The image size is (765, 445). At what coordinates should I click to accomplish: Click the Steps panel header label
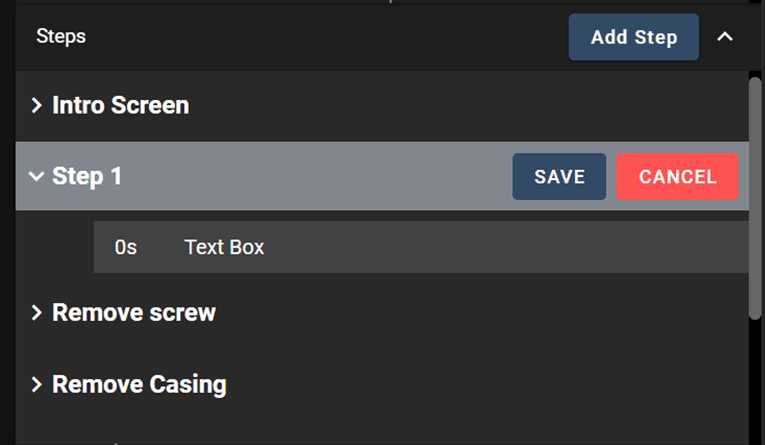(61, 37)
